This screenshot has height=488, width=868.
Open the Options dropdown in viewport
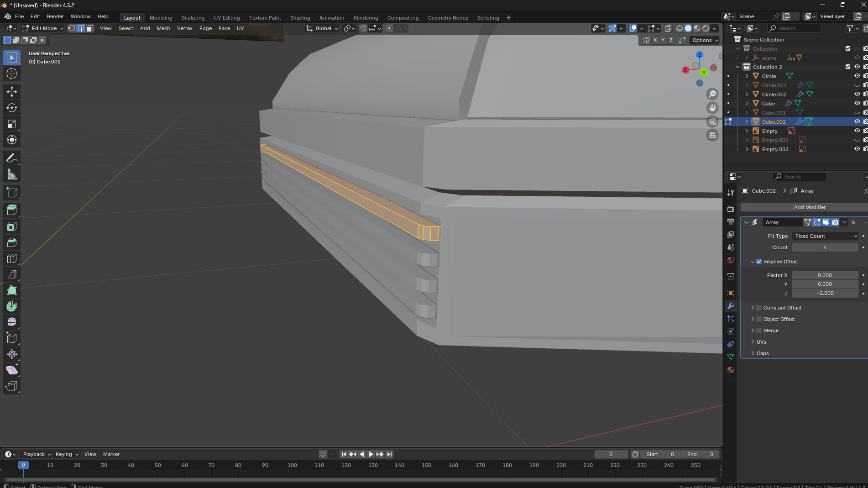pyautogui.click(x=705, y=40)
